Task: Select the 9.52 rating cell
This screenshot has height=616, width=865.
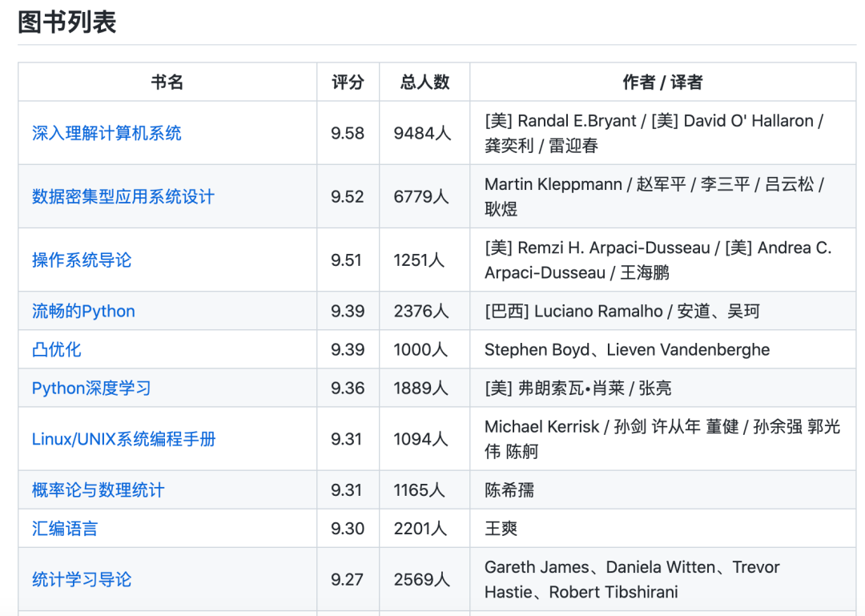Action: [348, 196]
